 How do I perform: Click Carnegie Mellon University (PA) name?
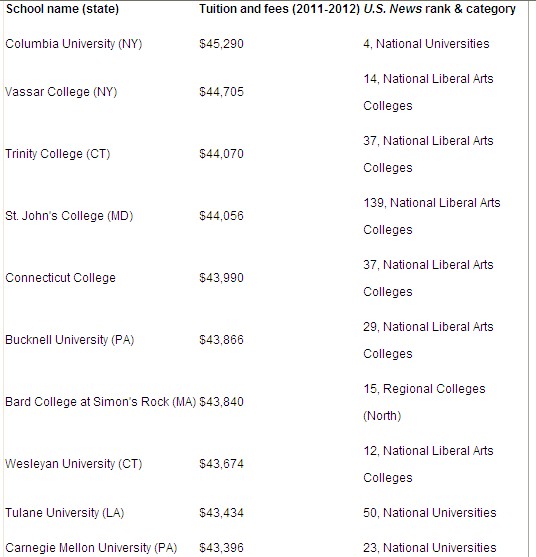[x=91, y=548]
